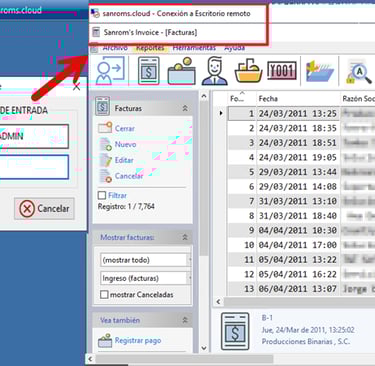Open the wallet payments toolbar icon

pyautogui.click(x=182, y=70)
